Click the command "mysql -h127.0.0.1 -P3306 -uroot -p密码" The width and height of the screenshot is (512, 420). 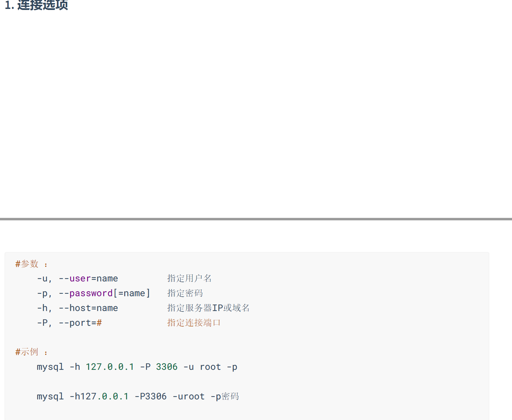pyautogui.click(x=138, y=397)
